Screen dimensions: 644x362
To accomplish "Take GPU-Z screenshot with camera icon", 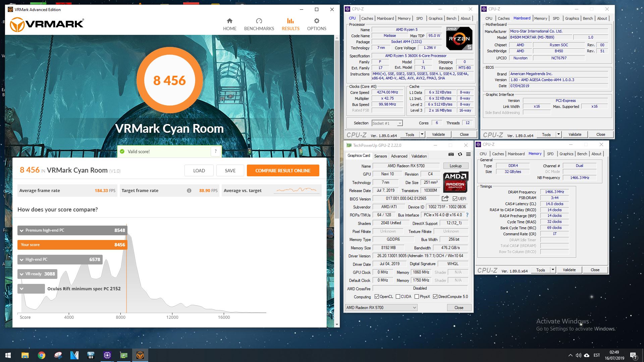I will [x=451, y=154].
